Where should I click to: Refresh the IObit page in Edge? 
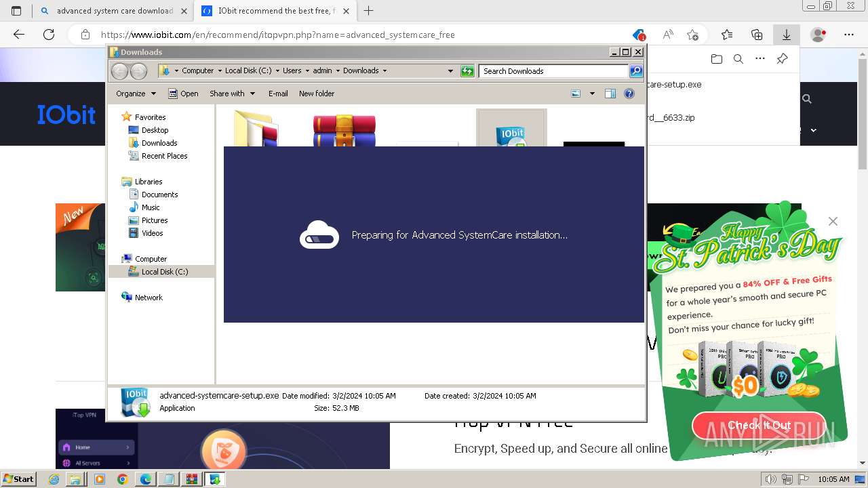(x=49, y=35)
